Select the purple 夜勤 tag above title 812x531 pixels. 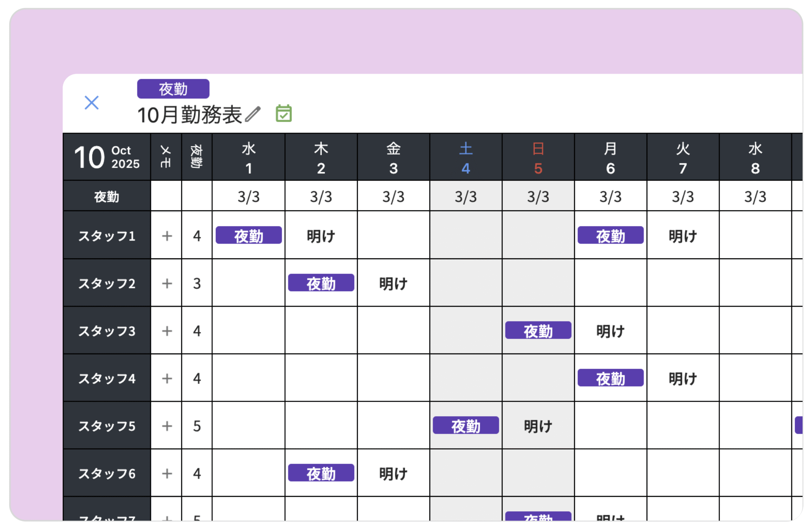pos(173,89)
